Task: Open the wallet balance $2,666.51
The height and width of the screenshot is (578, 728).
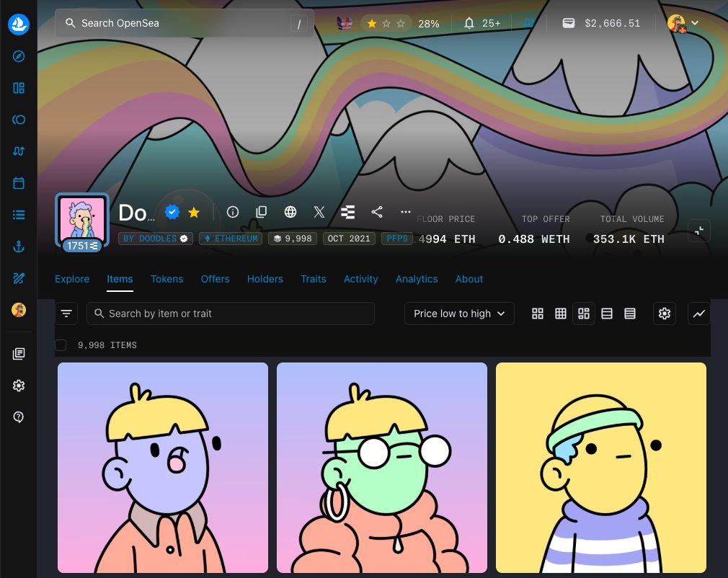Action: (x=601, y=23)
